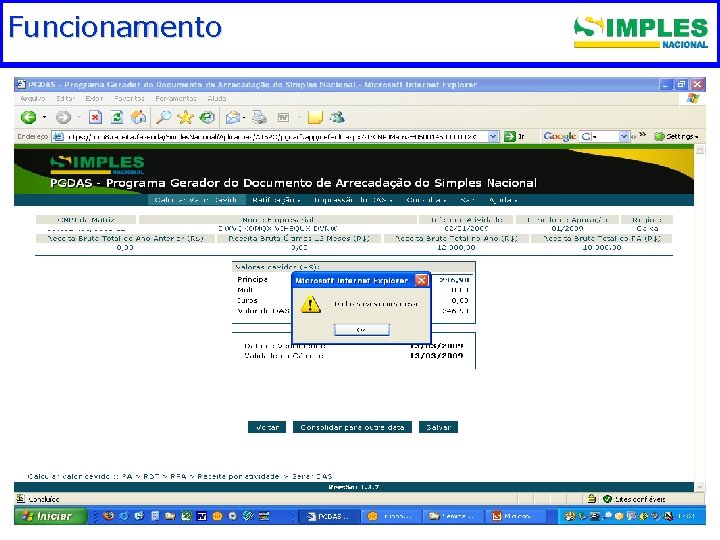The width and height of the screenshot is (720, 540).
Task: Open the Back button history dropdown arrow
Action: point(45,118)
